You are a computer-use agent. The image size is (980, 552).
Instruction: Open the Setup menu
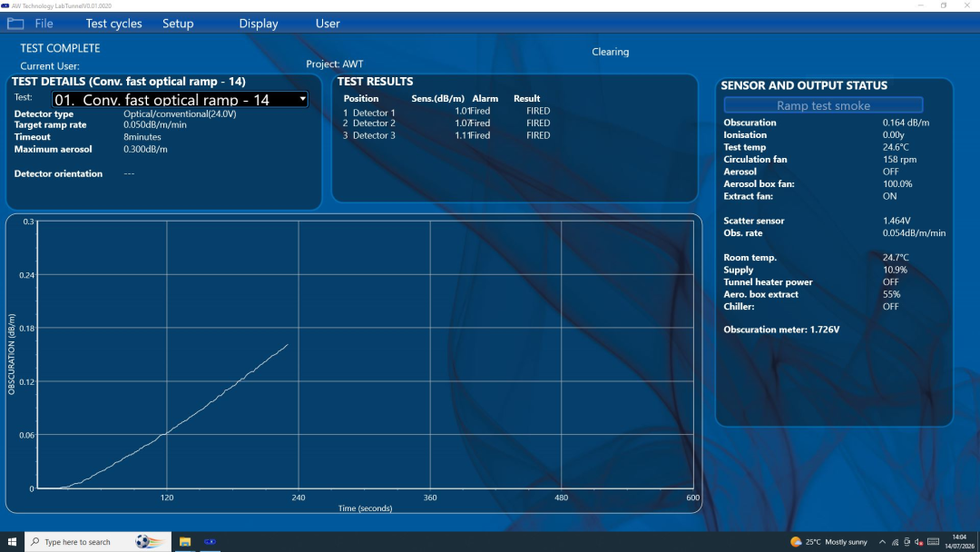[x=178, y=24]
